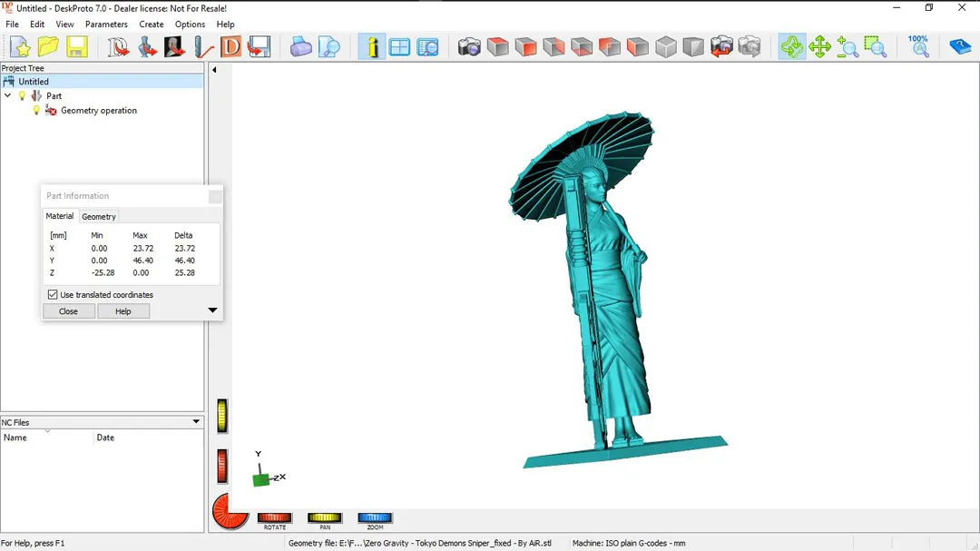Switch to the Material tab
The image size is (980, 551).
[59, 216]
